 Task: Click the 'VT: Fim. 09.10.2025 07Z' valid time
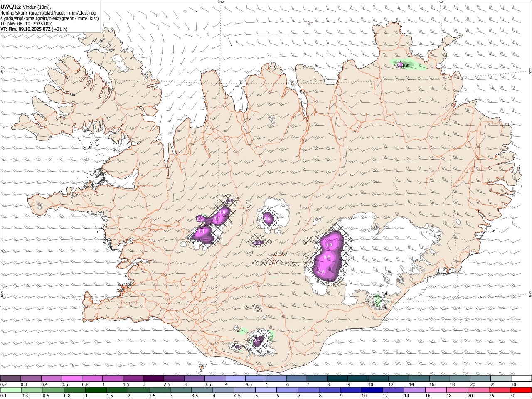point(25,29)
